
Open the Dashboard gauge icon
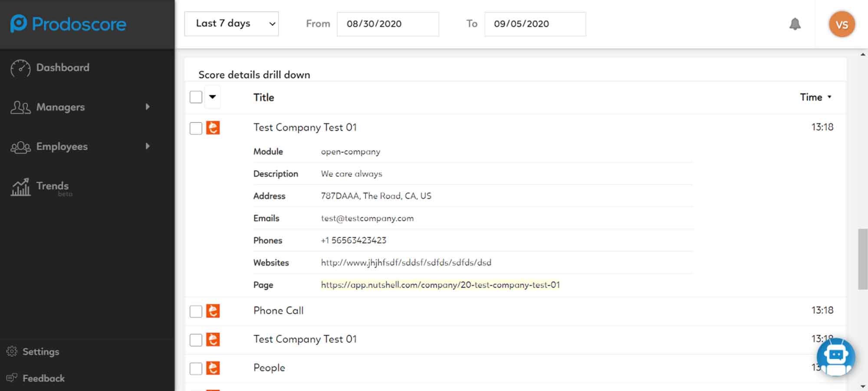[20, 68]
